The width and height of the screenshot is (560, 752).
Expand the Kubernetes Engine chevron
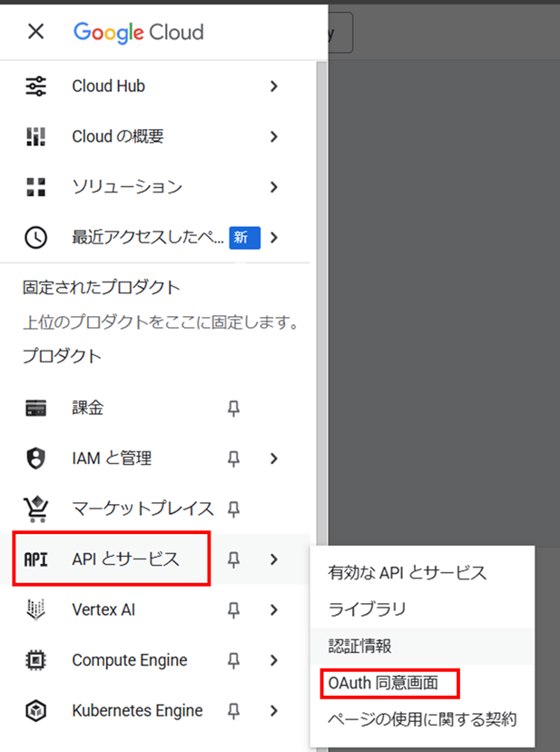tap(274, 711)
